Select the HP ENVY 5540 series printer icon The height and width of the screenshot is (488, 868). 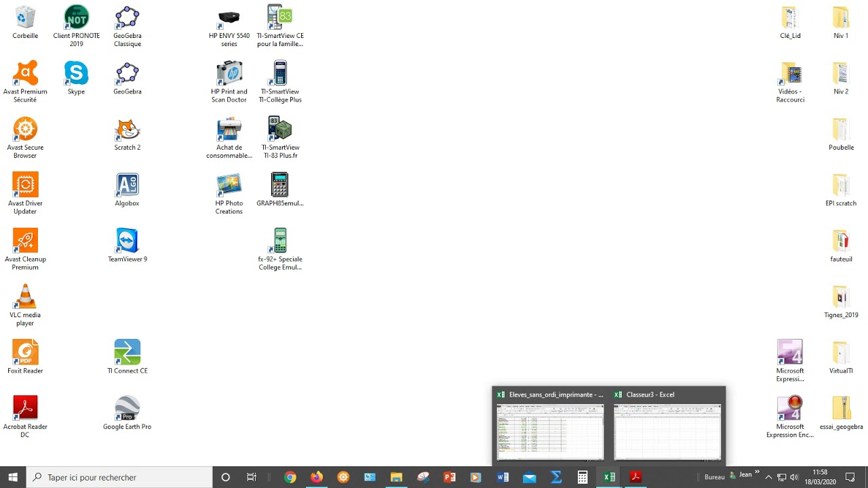point(229,26)
